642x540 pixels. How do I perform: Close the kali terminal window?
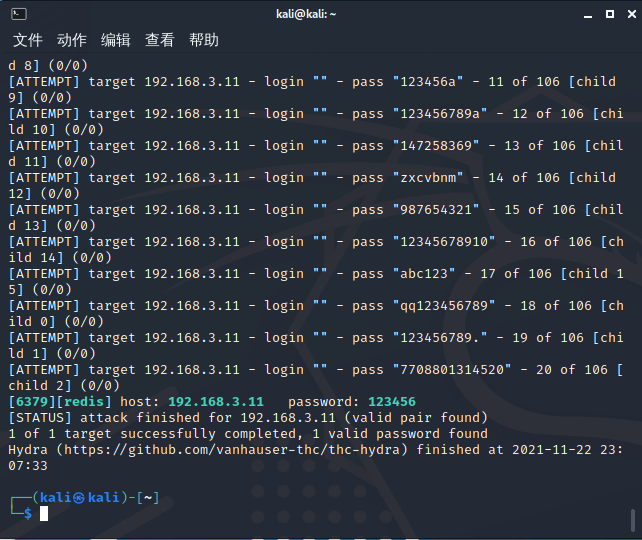click(632, 14)
